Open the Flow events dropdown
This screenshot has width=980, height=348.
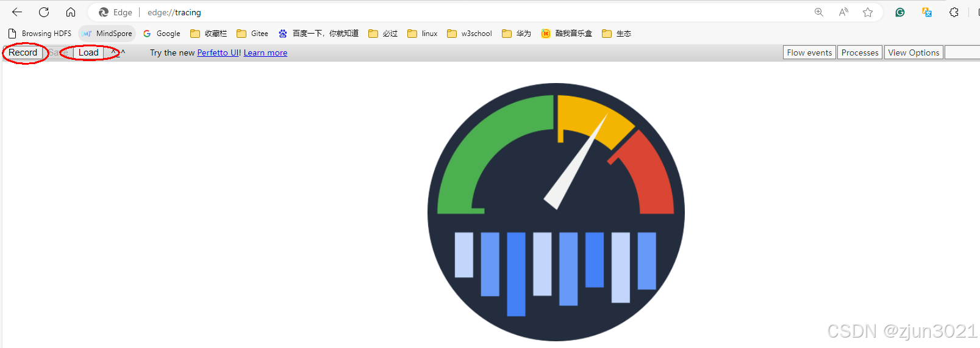809,53
